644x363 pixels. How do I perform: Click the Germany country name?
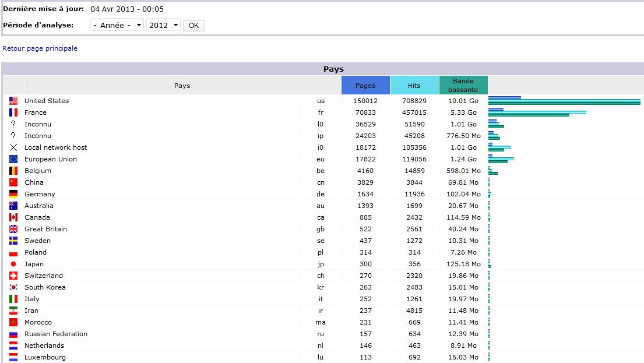40,194
